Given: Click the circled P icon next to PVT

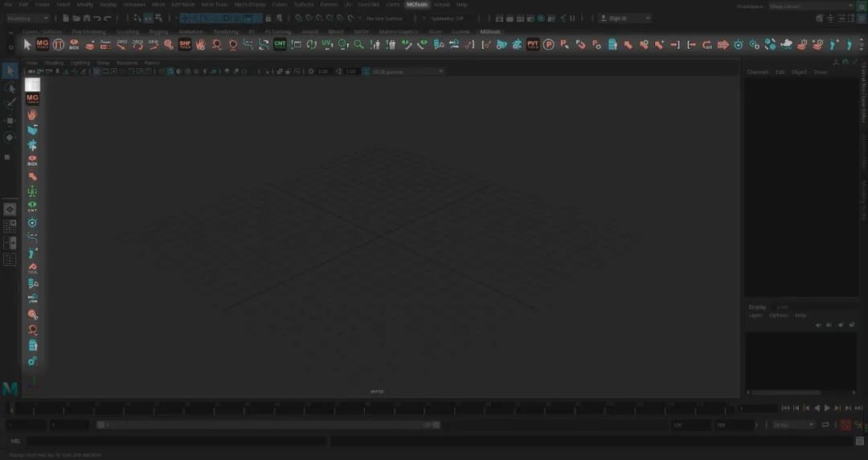Looking at the screenshot, I should pyautogui.click(x=549, y=45).
